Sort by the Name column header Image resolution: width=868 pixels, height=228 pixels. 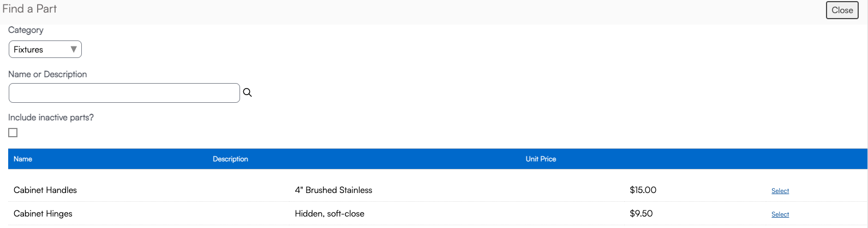pos(23,159)
